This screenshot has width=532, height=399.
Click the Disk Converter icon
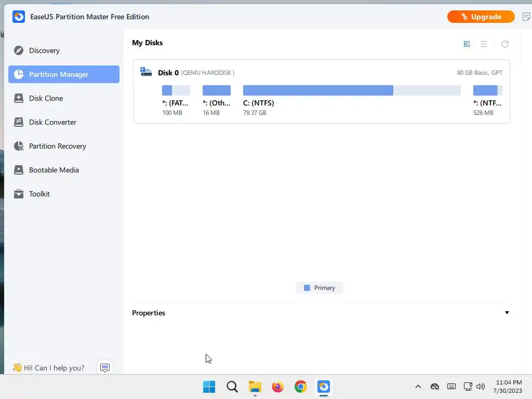[x=19, y=122]
